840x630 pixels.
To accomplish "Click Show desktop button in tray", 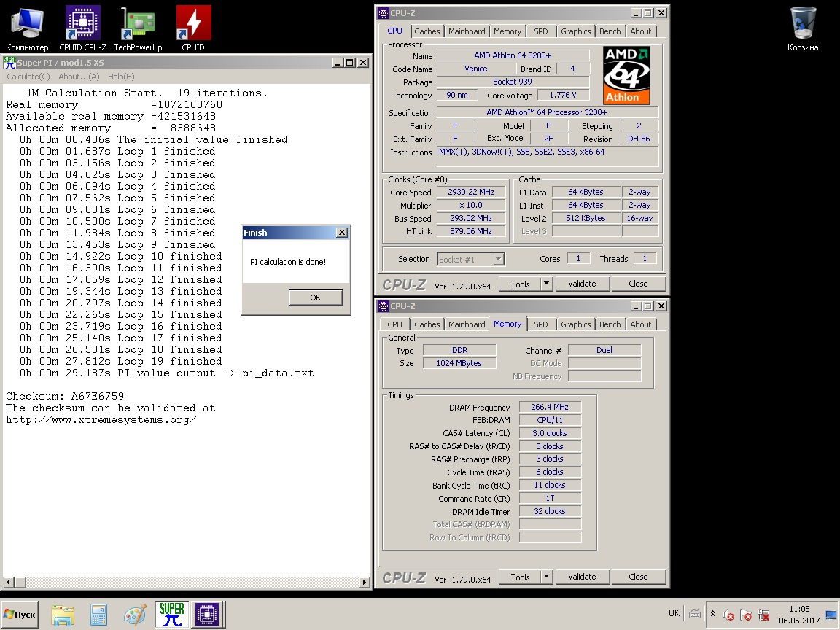I will pyautogui.click(x=831, y=615).
